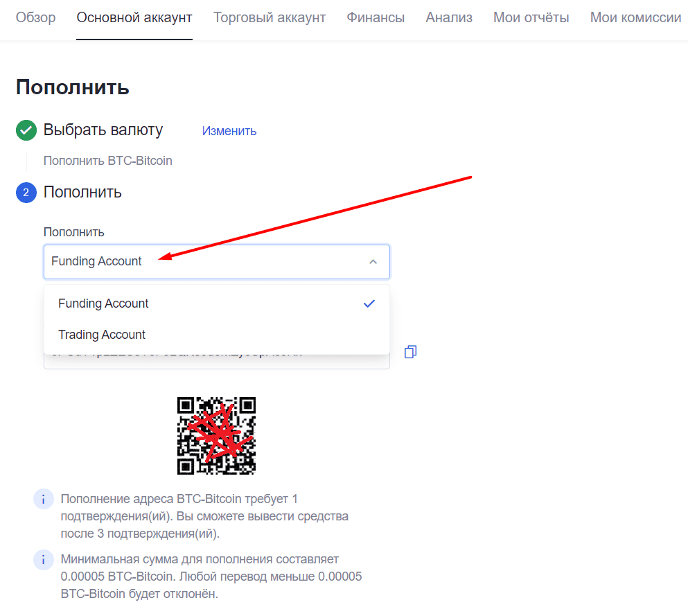
Task: Click the text about 1 подтверждения requirement
Action: (x=204, y=516)
